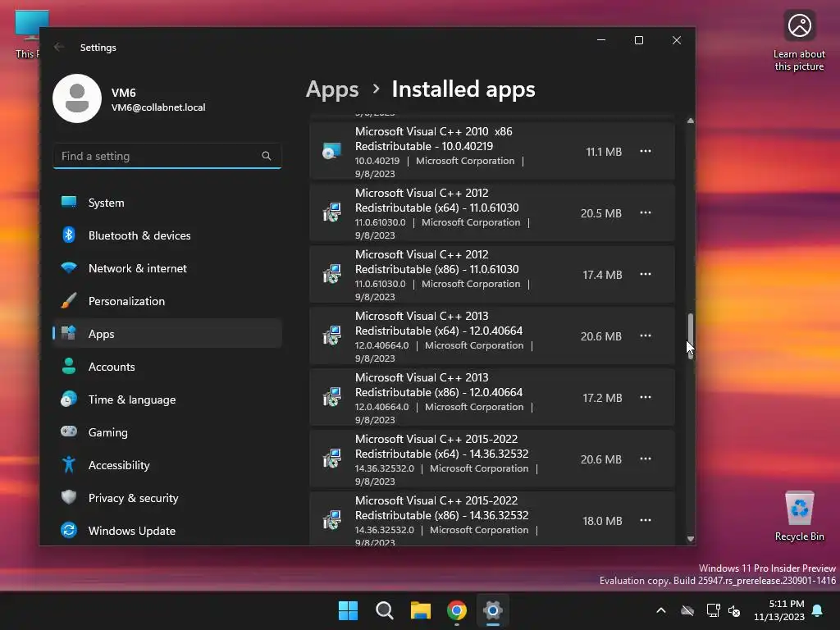Open options for Visual C++ 2012 x86

pos(646,274)
